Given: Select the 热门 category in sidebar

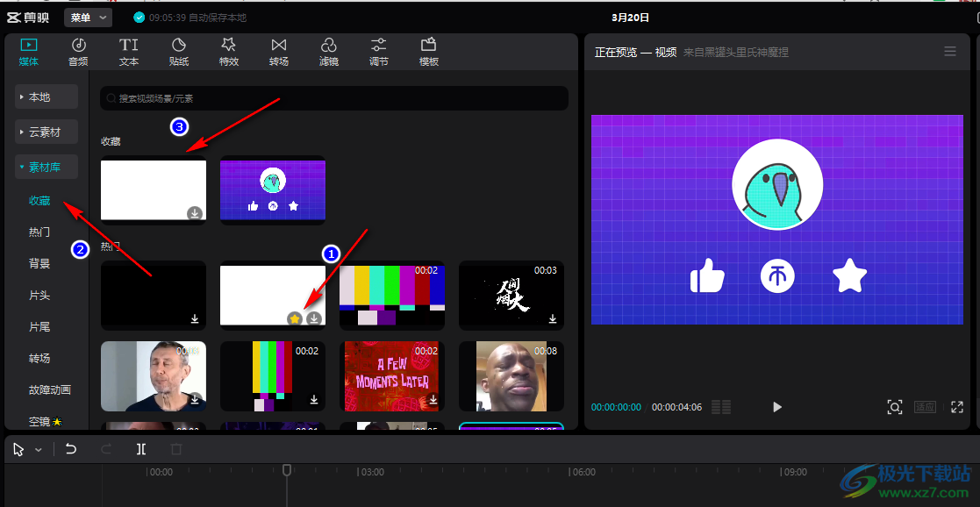Looking at the screenshot, I should (x=39, y=232).
